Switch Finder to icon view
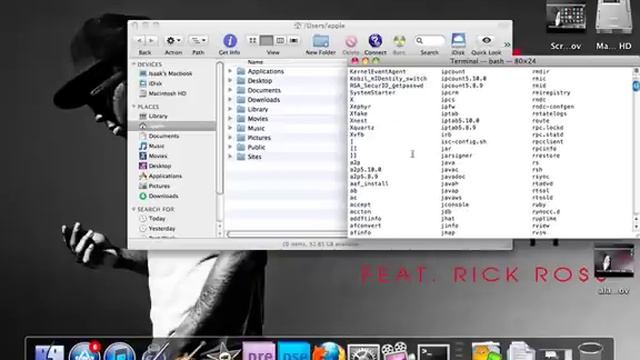Image resolution: width=640 pixels, height=360 pixels. click(253, 40)
